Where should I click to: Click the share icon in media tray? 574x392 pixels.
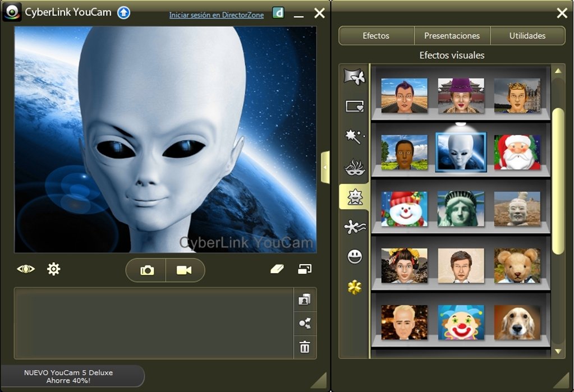coord(305,323)
